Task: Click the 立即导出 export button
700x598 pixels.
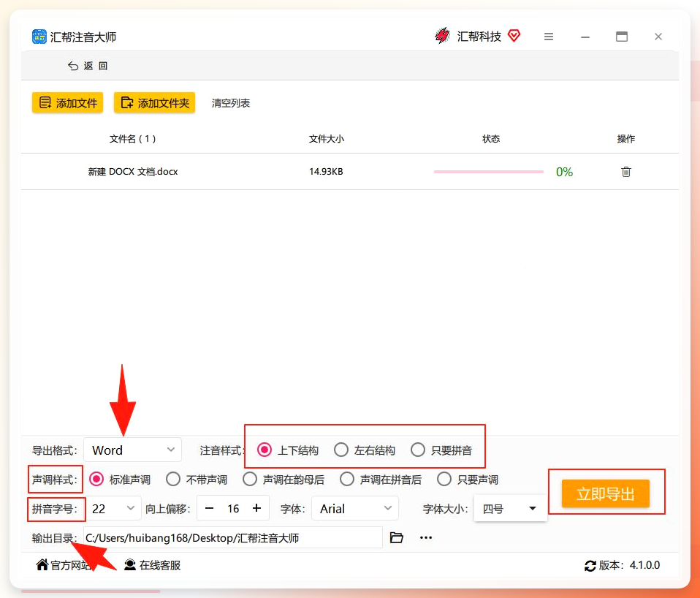Action: (605, 493)
